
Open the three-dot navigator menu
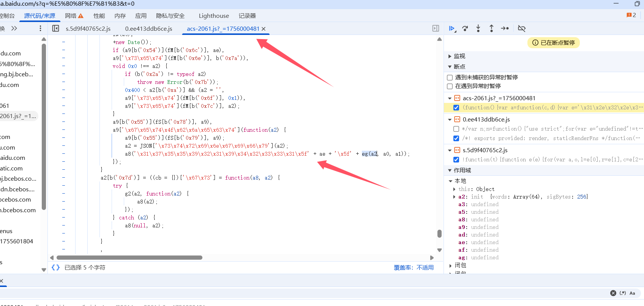pos(40,28)
